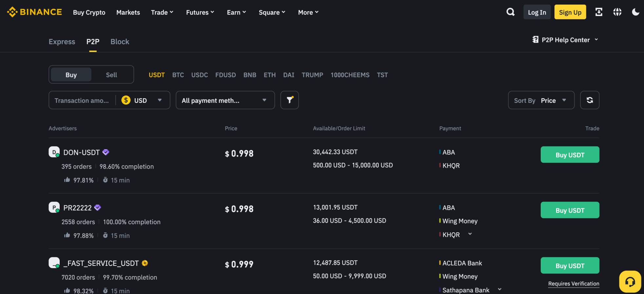Click DON-USDT verified diamond badge
Viewport: 644px width, 294px height.
tap(106, 152)
